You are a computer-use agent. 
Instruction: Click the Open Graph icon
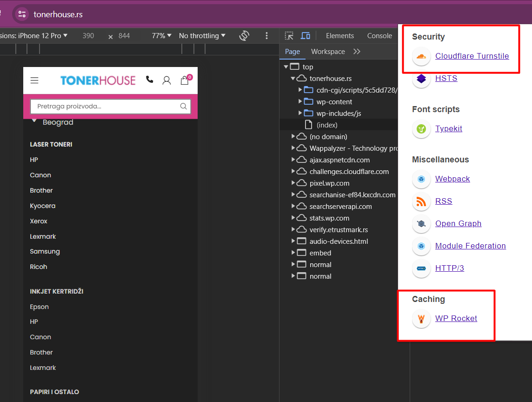point(421,224)
